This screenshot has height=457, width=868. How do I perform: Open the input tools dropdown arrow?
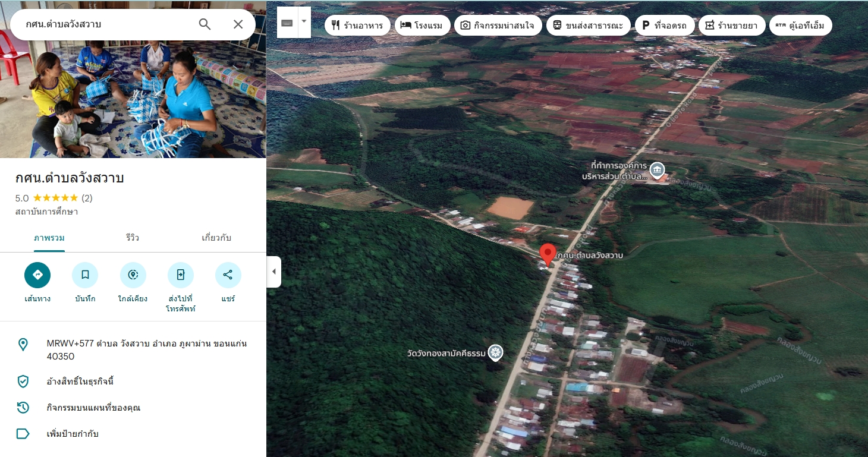click(304, 22)
